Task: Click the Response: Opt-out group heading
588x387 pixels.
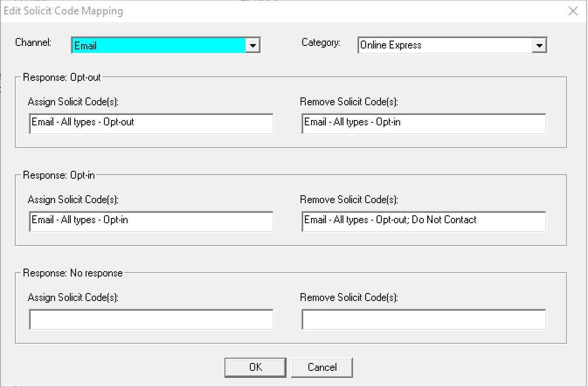Action: pyautogui.click(x=62, y=77)
